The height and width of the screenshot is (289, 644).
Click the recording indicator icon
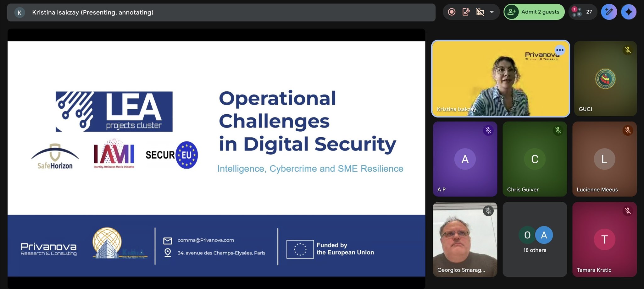pos(452,12)
